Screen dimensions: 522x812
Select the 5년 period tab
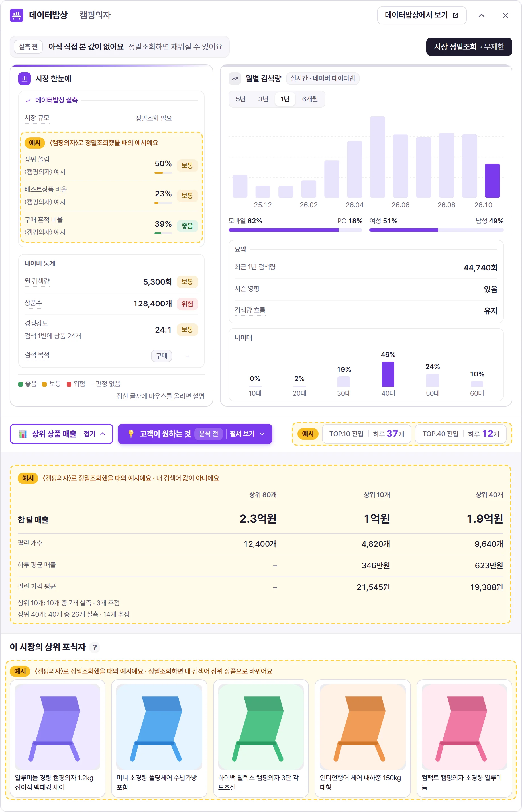click(x=241, y=99)
